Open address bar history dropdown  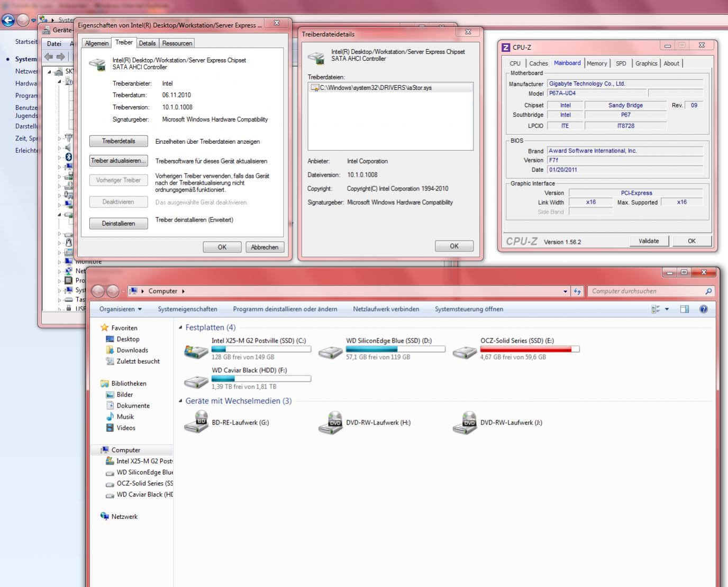tap(566, 291)
